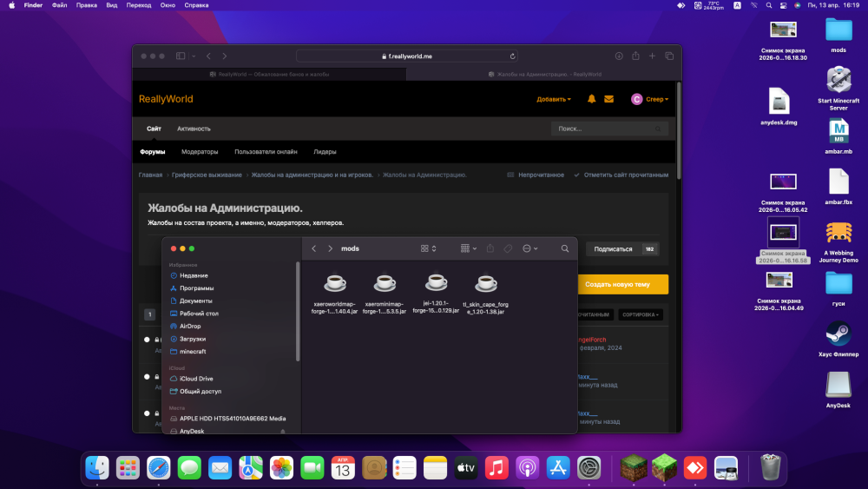Click the Safari share icon
This screenshot has width=868, height=489.
635,56
